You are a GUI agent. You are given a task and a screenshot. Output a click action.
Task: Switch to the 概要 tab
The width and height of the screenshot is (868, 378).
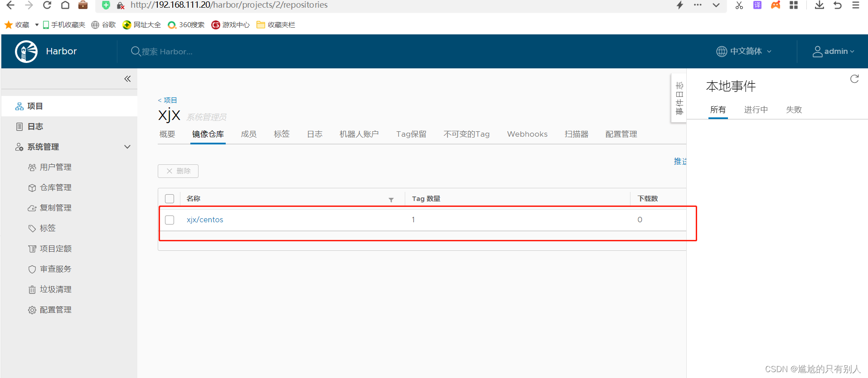tap(167, 134)
